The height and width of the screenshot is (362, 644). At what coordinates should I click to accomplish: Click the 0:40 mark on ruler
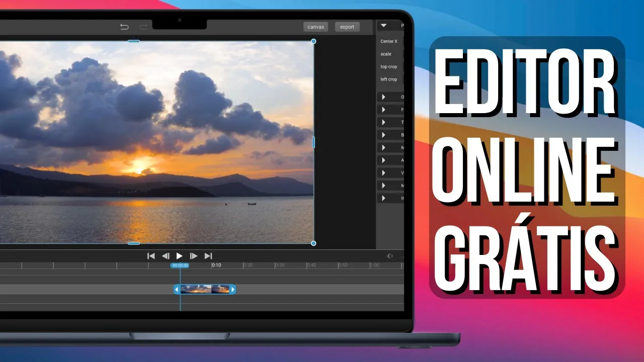click(311, 265)
